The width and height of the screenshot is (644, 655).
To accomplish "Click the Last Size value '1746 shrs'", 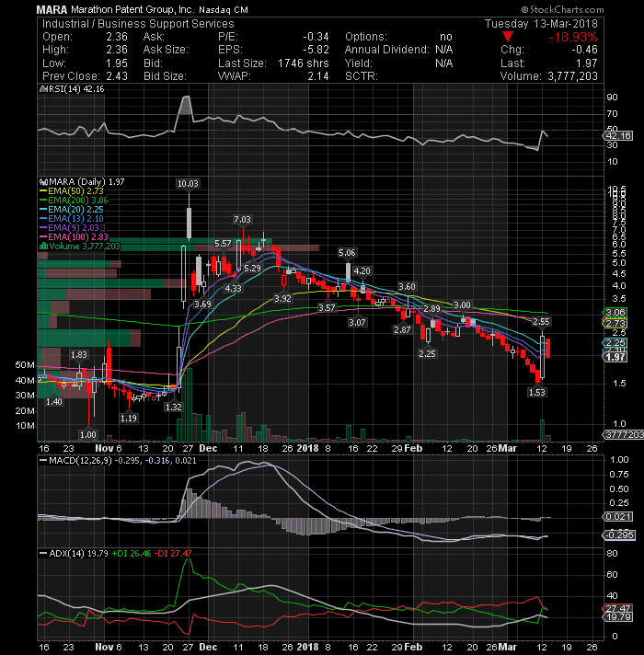I will click(304, 63).
